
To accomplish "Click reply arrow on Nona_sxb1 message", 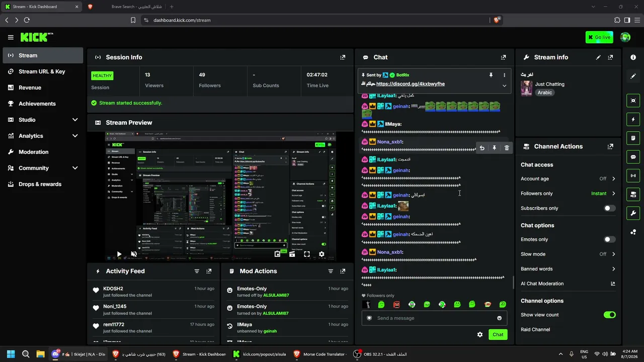I will click(x=482, y=148).
